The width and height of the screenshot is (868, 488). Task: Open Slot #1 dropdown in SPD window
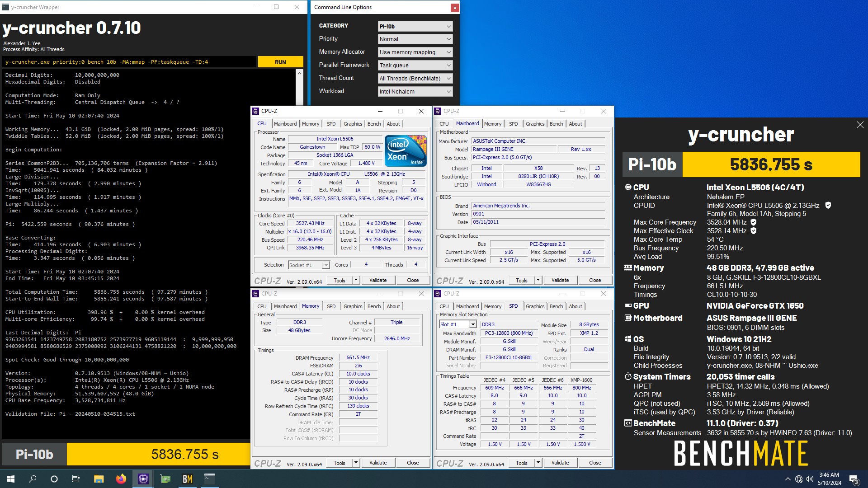[458, 324]
